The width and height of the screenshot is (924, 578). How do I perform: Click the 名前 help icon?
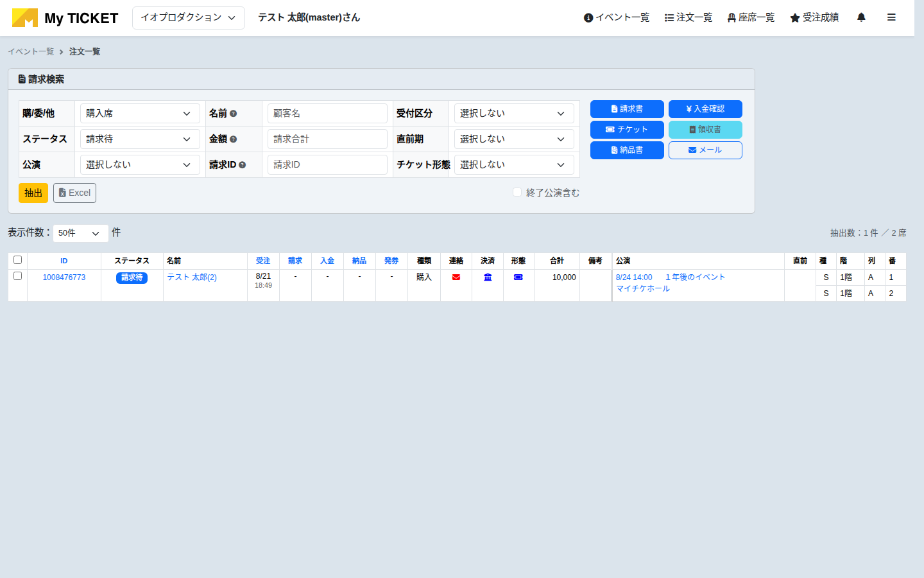pos(234,114)
